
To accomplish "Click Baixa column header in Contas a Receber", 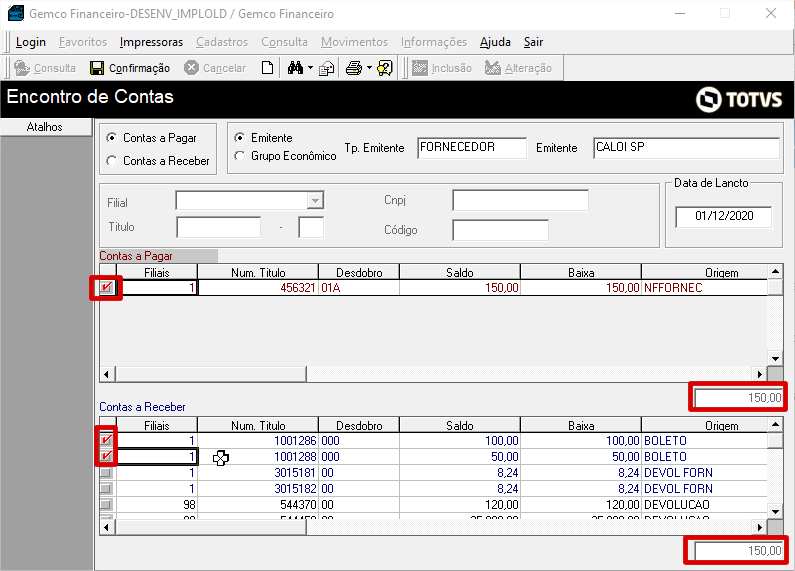I will [x=581, y=425].
